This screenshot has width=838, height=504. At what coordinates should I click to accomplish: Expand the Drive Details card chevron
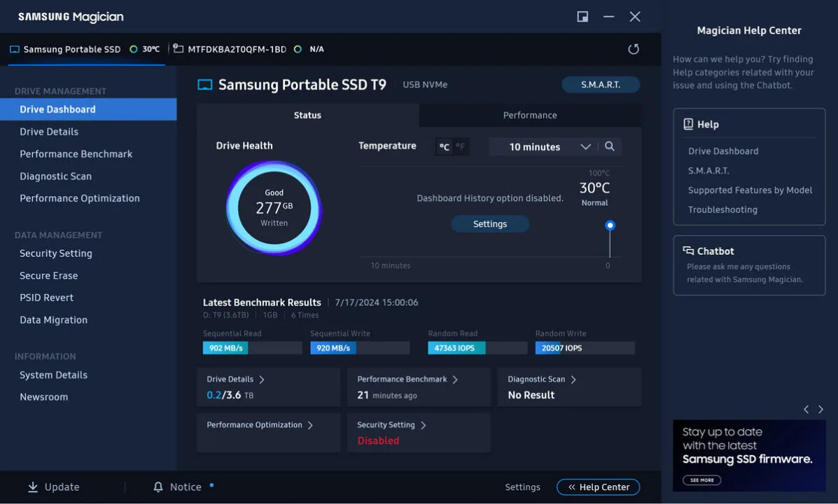pos(262,378)
